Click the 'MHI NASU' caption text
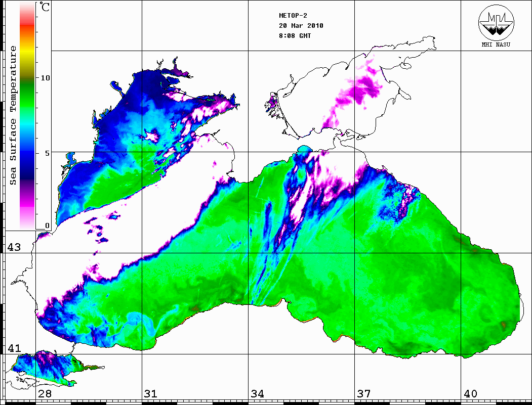The width and height of the screenshot is (532, 405). [x=496, y=44]
